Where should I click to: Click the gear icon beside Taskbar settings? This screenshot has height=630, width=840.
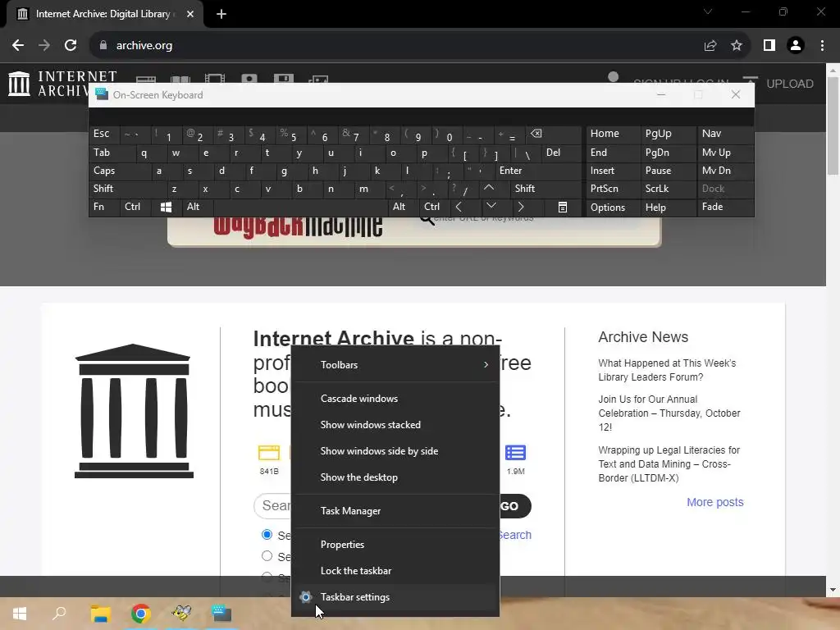coord(306,597)
